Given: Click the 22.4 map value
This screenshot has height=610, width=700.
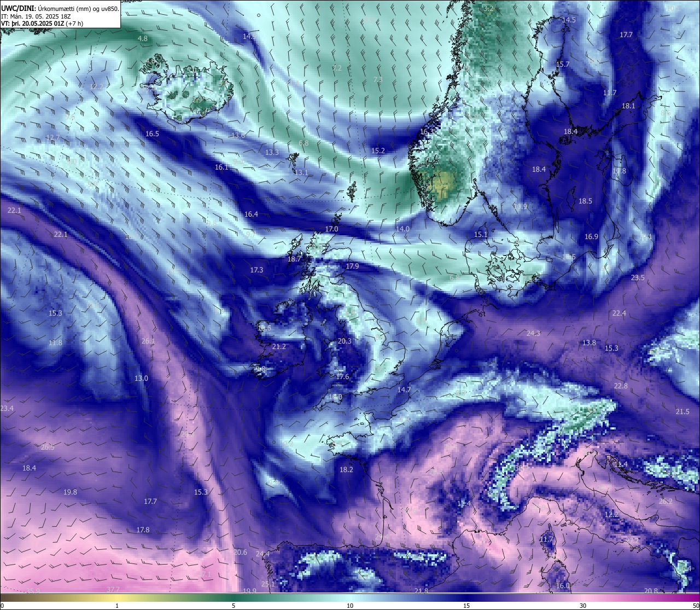Looking at the screenshot, I should (619, 313).
